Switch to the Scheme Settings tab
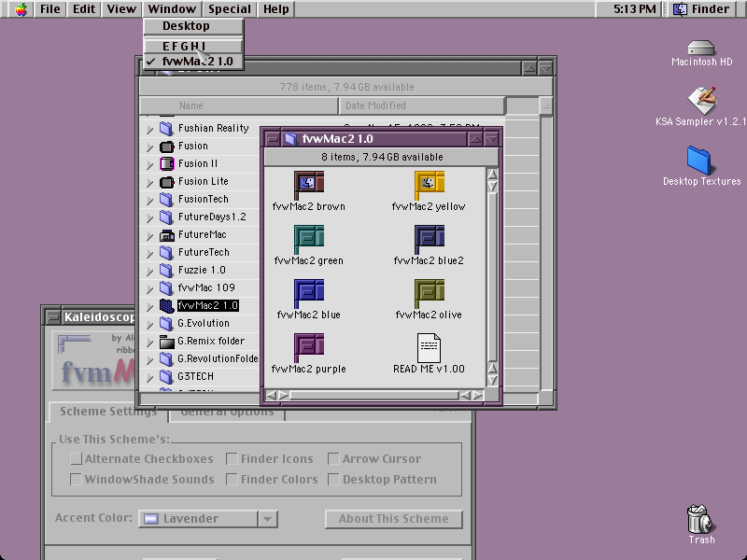The height and width of the screenshot is (560, 747). pyautogui.click(x=108, y=412)
